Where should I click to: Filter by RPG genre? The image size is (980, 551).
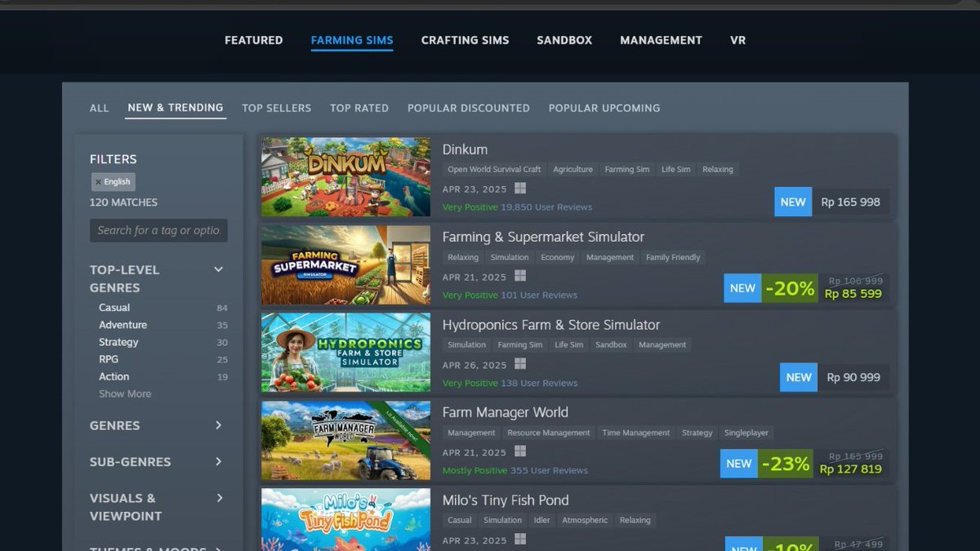tap(109, 359)
